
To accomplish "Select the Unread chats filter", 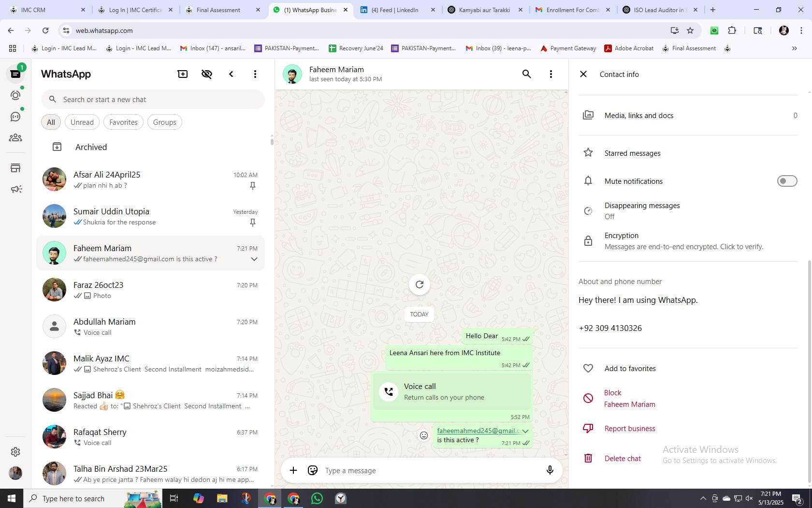I will (x=82, y=122).
